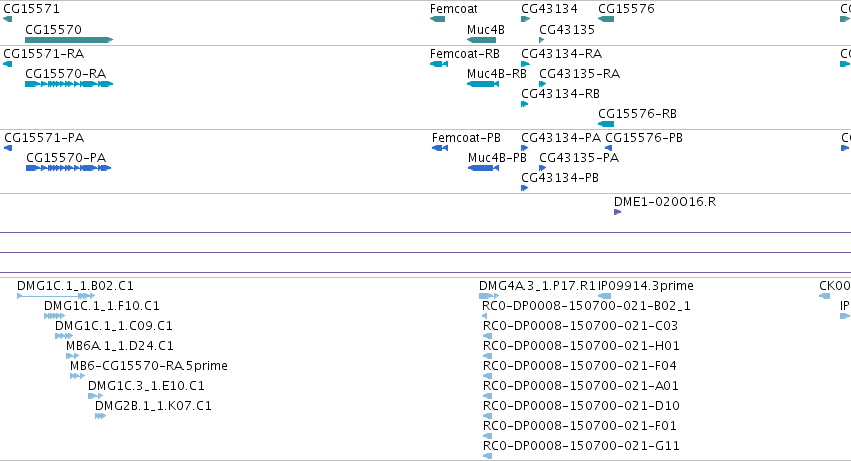The width and height of the screenshot is (851, 461).
Task: Click the MB6A.1_1.D24.C1 alignment glyph
Action: pyautogui.click(x=72, y=356)
